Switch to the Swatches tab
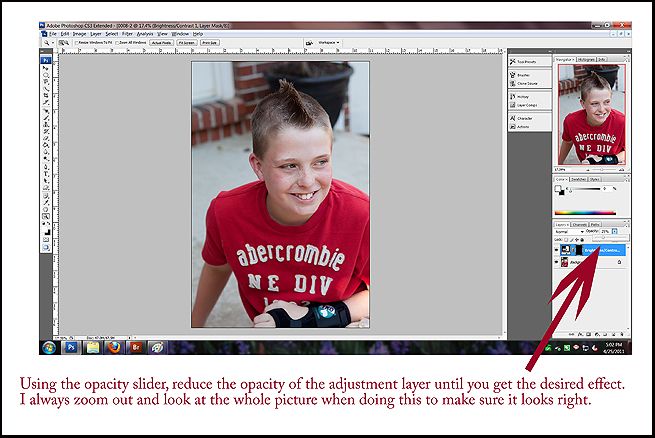655x438 pixels. [579, 179]
